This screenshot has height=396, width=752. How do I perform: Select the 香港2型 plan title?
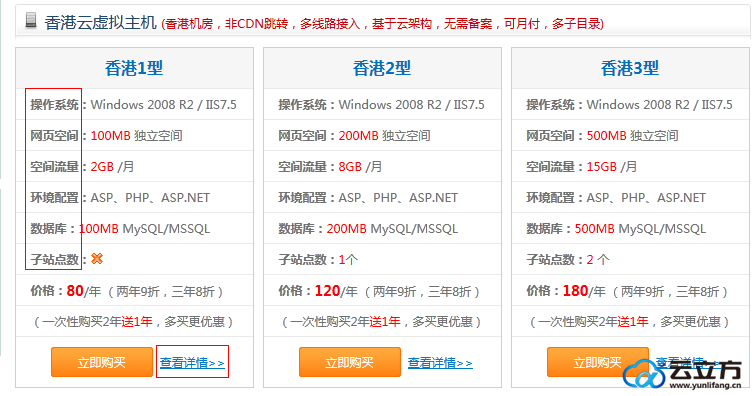coord(382,68)
